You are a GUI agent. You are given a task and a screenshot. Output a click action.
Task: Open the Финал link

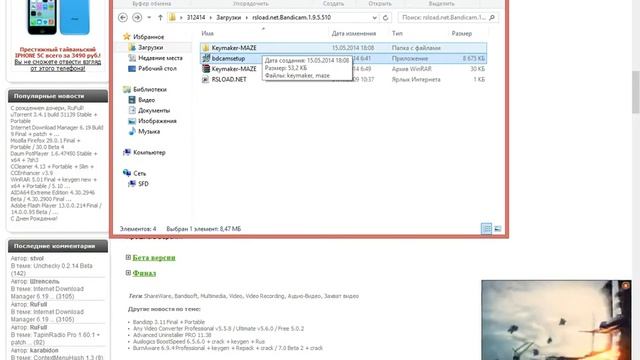[144, 273]
